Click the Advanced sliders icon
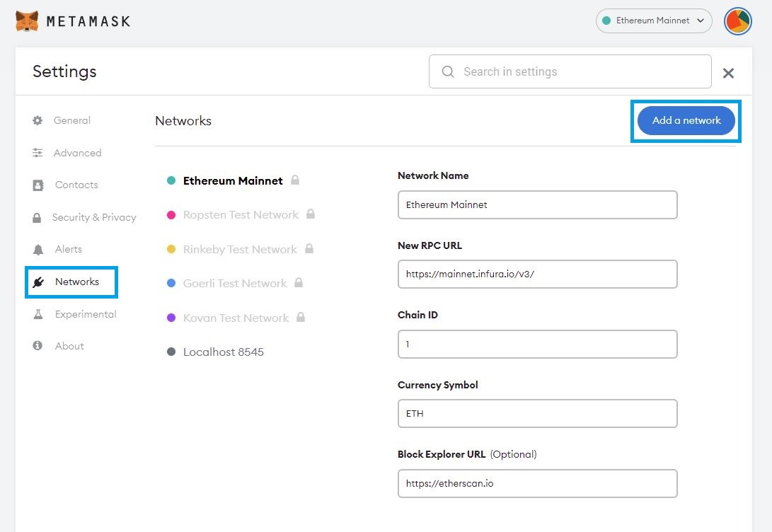This screenshot has width=772, height=532. pyautogui.click(x=38, y=153)
